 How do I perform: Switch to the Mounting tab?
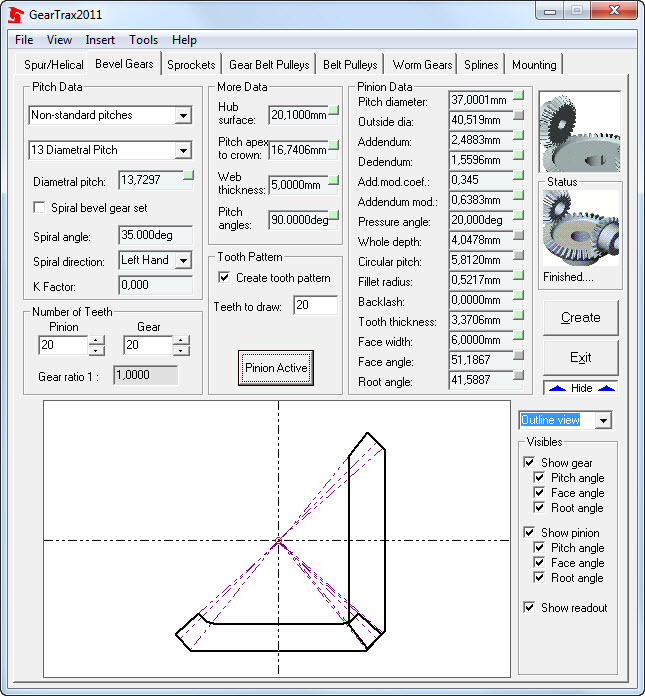coord(534,65)
